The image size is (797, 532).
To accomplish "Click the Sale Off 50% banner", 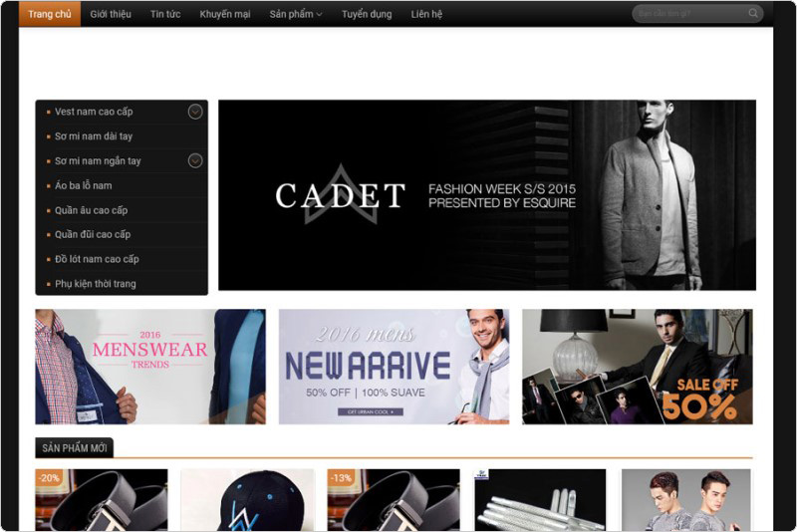I will point(638,367).
